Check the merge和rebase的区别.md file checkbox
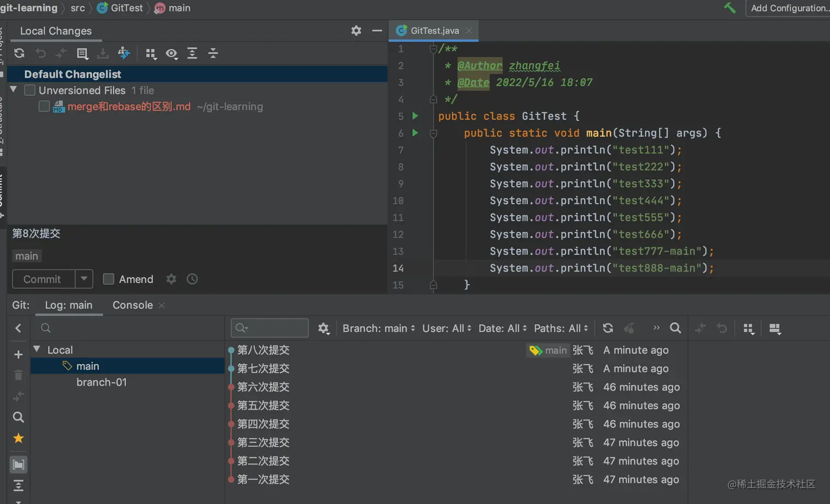The height and width of the screenshot is (504, 830). (44, 106)
